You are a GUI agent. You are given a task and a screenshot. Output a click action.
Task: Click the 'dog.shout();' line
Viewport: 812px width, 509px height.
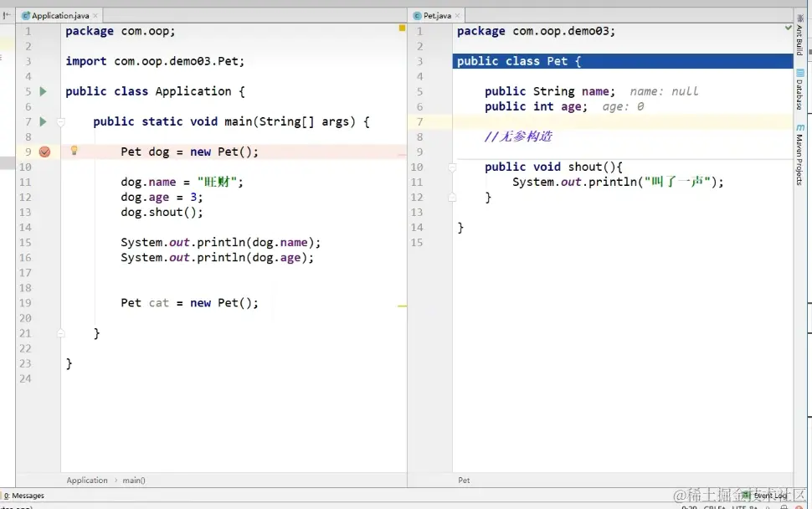(x=162, y=213)
